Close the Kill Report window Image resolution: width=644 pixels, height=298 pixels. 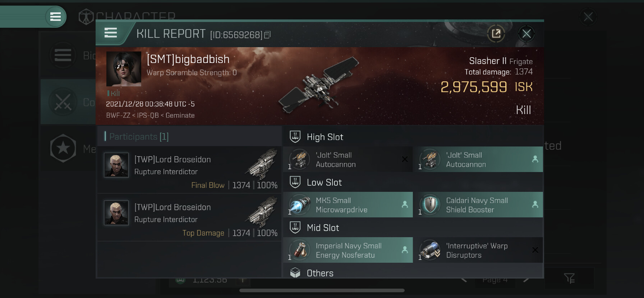pos(526,34)
